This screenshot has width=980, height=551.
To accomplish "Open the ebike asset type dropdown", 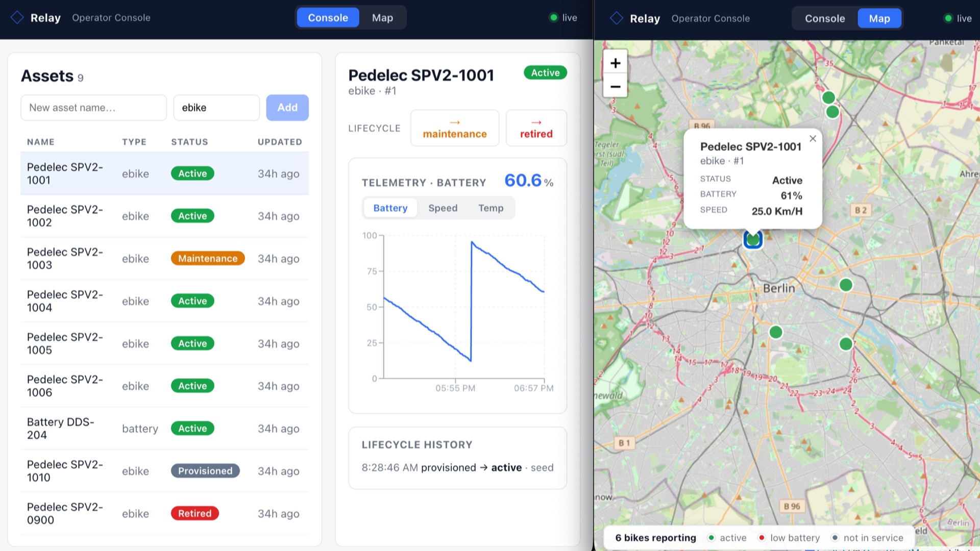I will click(x=216, y=108).
